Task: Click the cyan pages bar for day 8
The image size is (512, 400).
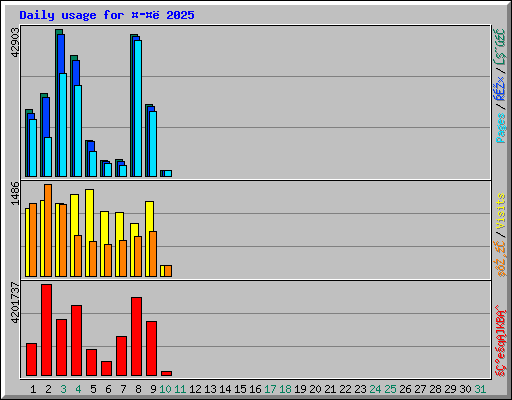Action: pyautogui.click(x=138, y=108)
